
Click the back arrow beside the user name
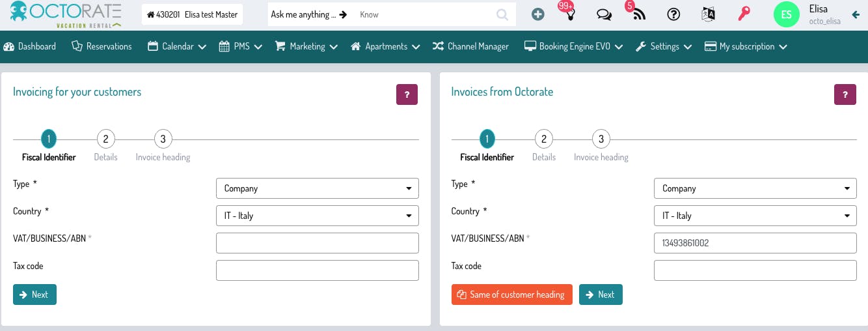pos(855,14)
